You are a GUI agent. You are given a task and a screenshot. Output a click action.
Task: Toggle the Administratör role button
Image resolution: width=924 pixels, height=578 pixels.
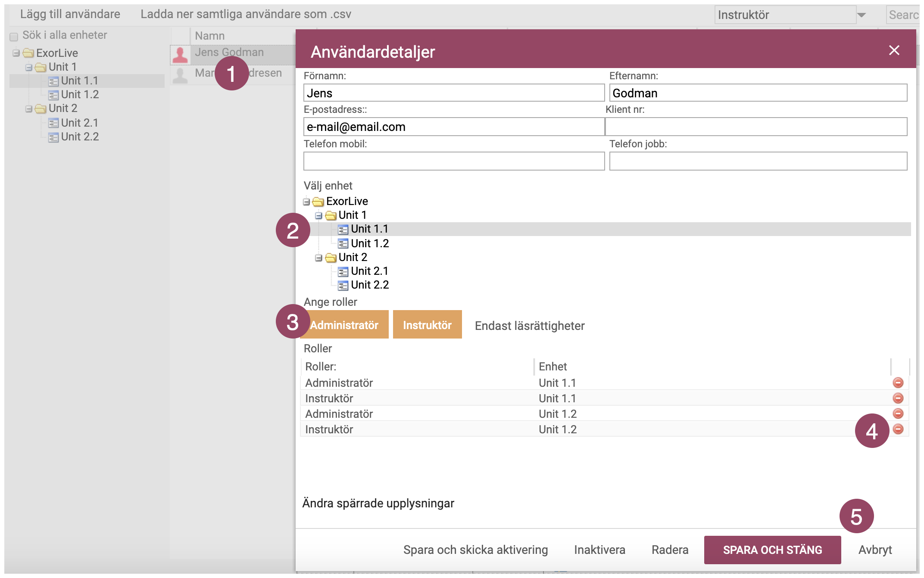[x=344, y=324]
